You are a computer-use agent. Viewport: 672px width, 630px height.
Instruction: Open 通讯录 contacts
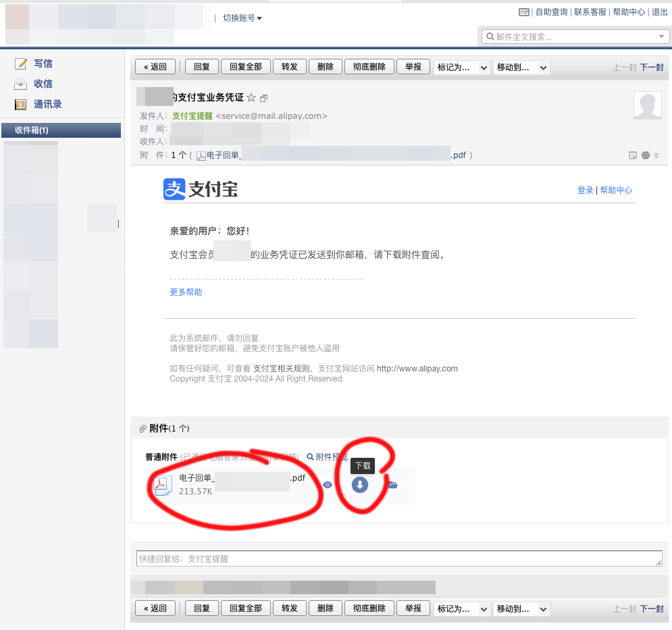point(48,105)
